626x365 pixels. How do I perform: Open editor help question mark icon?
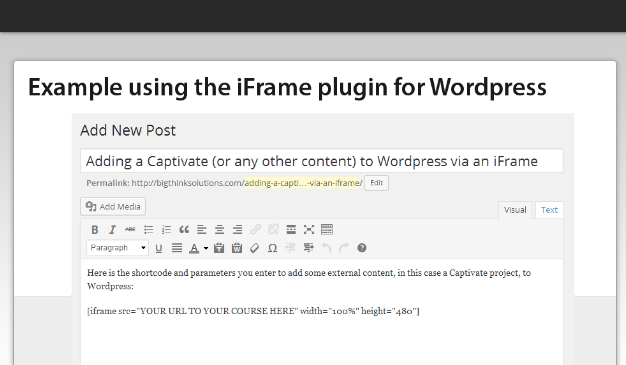click(362, 248)
